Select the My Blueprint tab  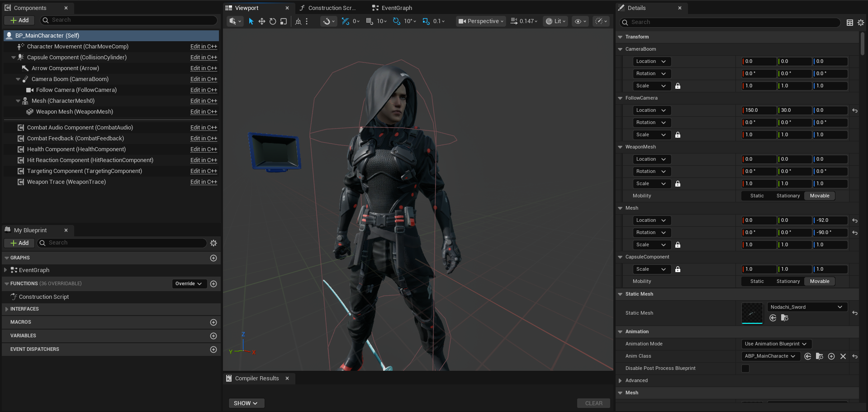click(37, 230)
